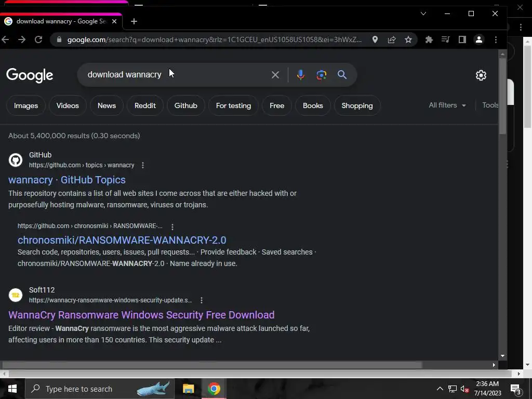Open Google quick settings gear
The image size is (532, 399).
[481, 75]
